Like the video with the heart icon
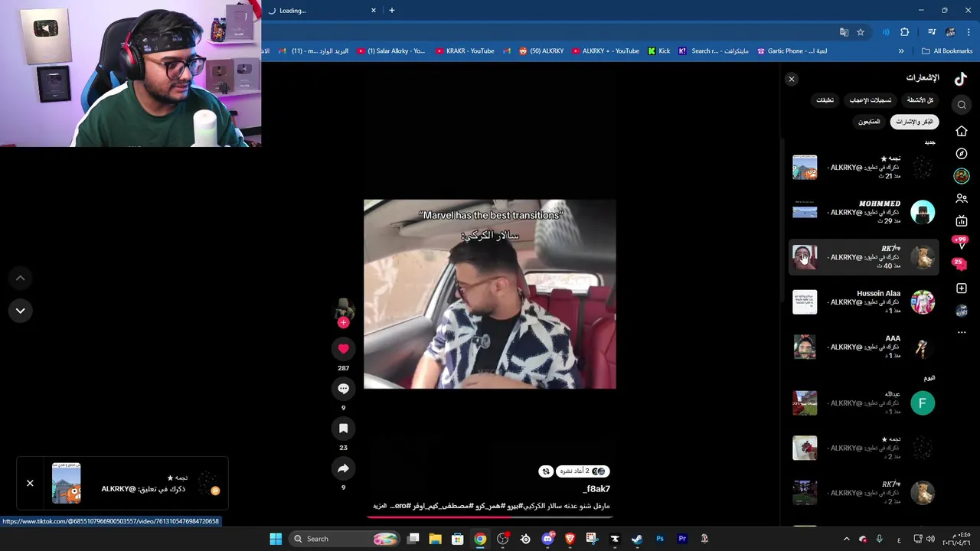The height and width of the screenshot is (551, 980). pyautogui.click(x=343, y=349)
